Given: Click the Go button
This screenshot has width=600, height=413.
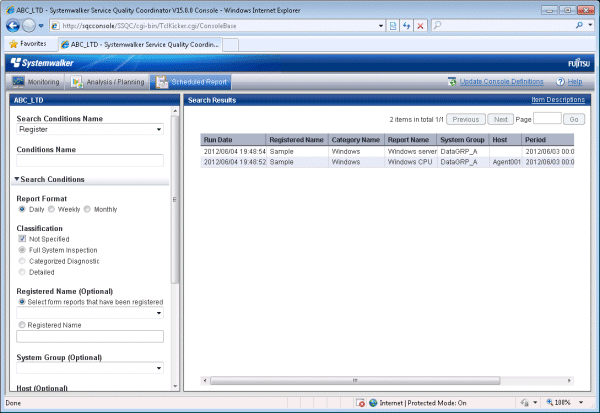Looking at the screenshot, I should pyautogui.click(x=574, y=119).
